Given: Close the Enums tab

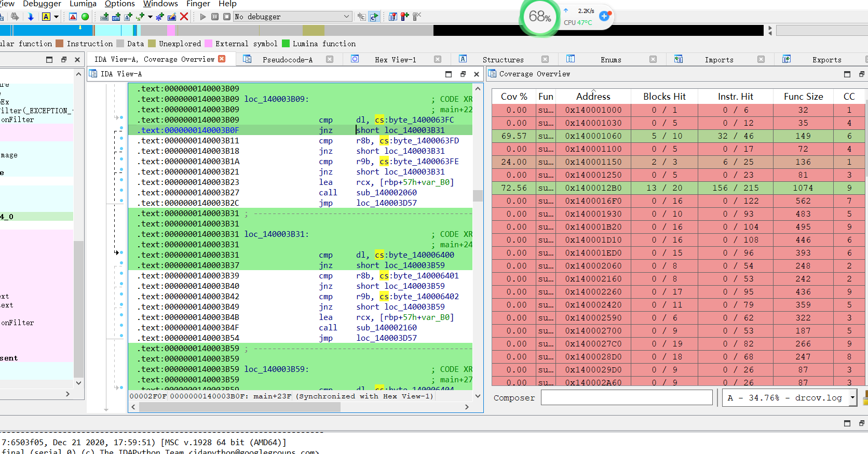Looking at the screenshot, I should (x=653, y=59).
